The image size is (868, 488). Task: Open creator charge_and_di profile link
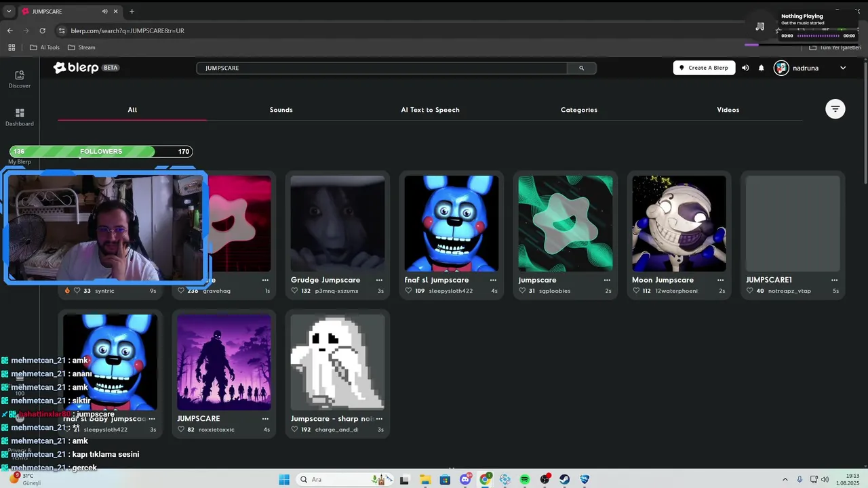click(x=336, y=430)
